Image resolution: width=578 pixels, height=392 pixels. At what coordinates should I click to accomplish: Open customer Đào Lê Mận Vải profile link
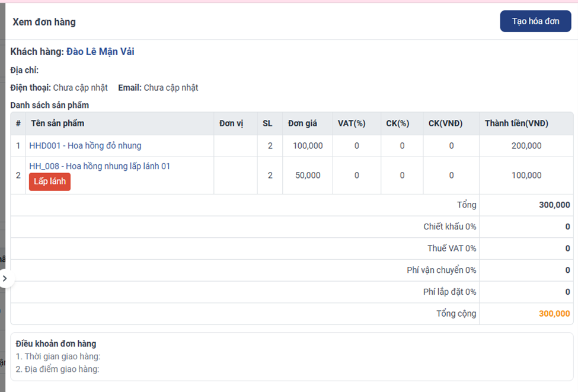100,52
